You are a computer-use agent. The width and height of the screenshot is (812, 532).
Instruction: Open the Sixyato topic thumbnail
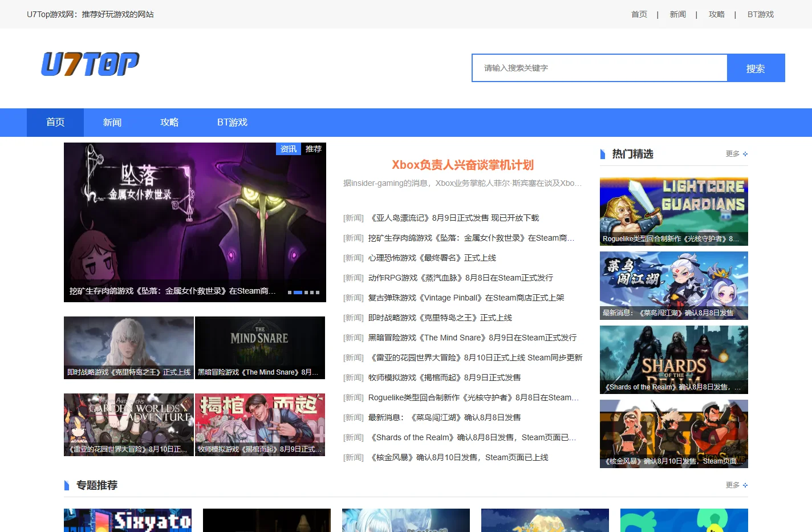[128, 520]
